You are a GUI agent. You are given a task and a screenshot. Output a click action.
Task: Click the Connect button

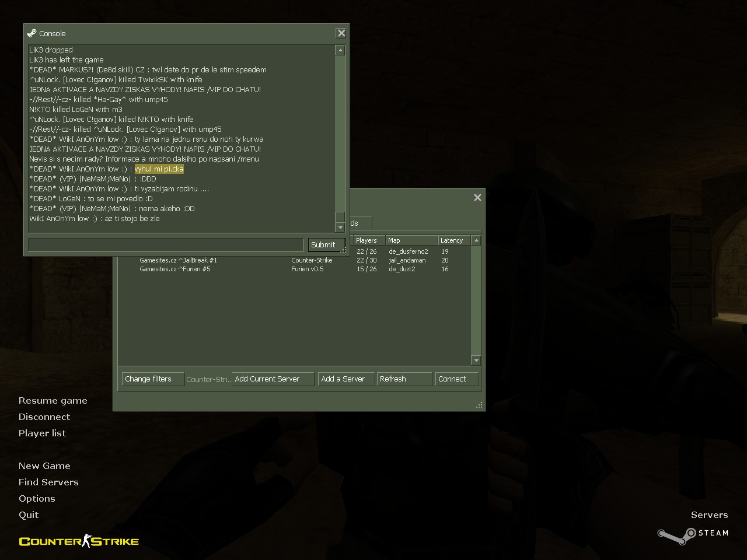point(457,379)
